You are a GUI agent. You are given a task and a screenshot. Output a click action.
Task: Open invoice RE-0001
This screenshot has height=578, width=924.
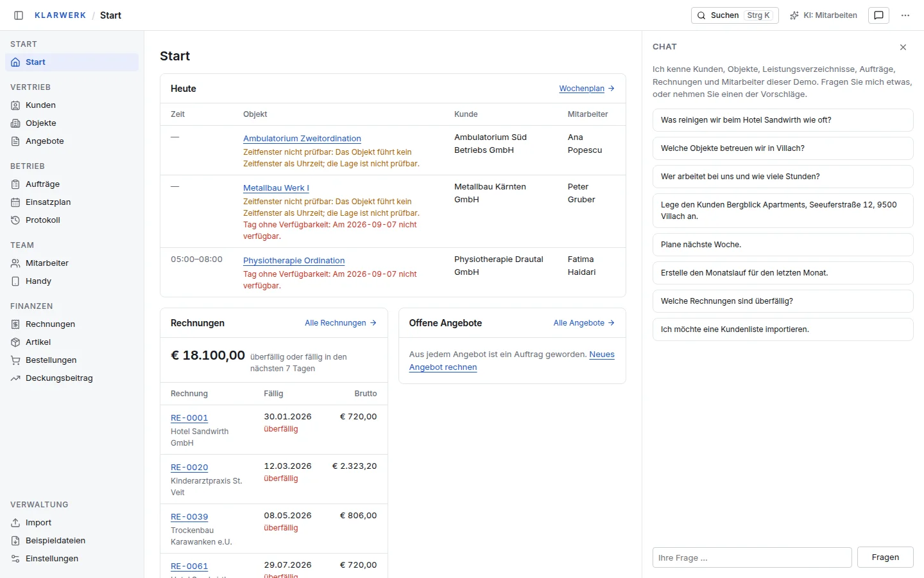[x=189, y=418]
